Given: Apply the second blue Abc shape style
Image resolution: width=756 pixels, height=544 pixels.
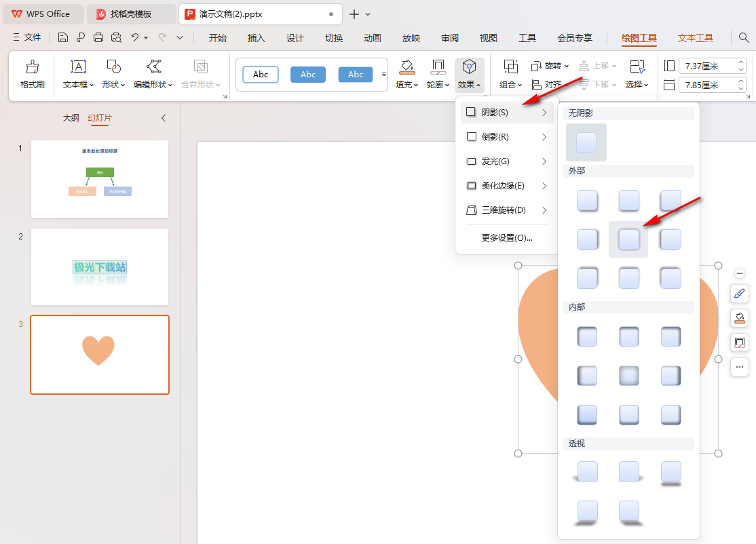Looking at the screenshot, I should (x=356, y=75).
